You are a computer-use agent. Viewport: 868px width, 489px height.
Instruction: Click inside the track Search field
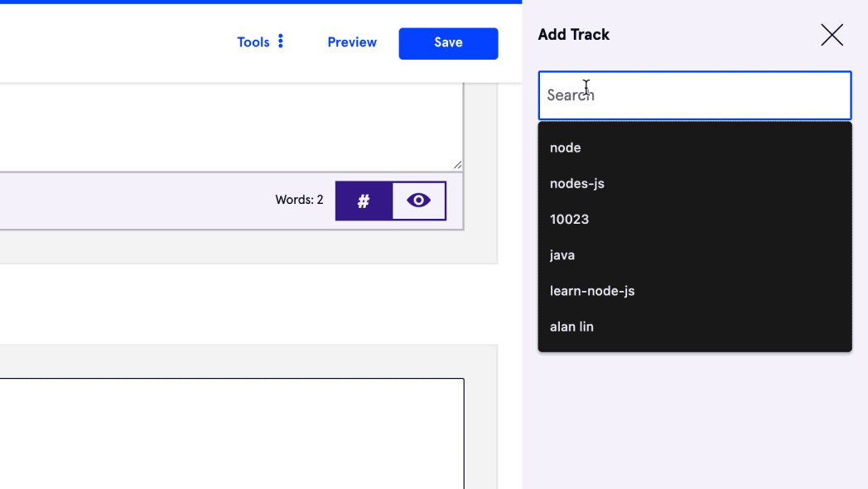coord(694,95)
